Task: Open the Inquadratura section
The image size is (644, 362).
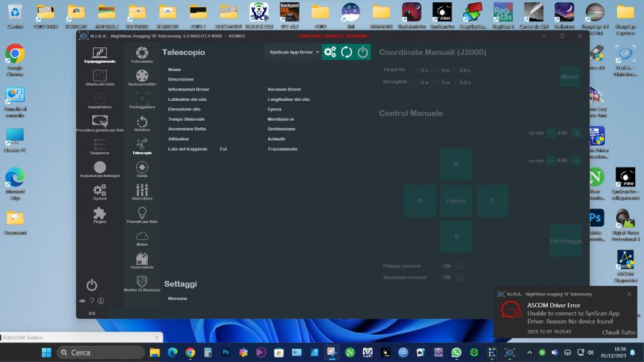Action: point(100,101)
